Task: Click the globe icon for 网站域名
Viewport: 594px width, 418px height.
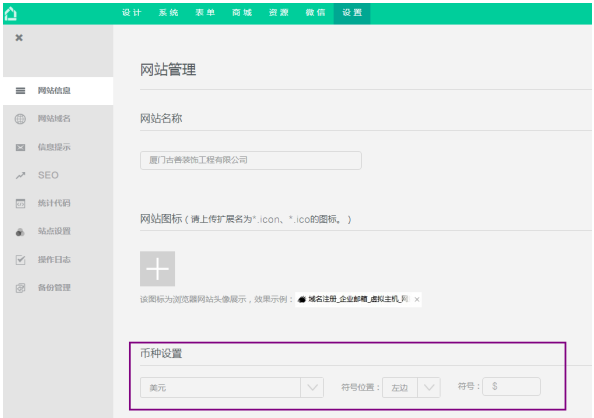Action: point(20,119)
